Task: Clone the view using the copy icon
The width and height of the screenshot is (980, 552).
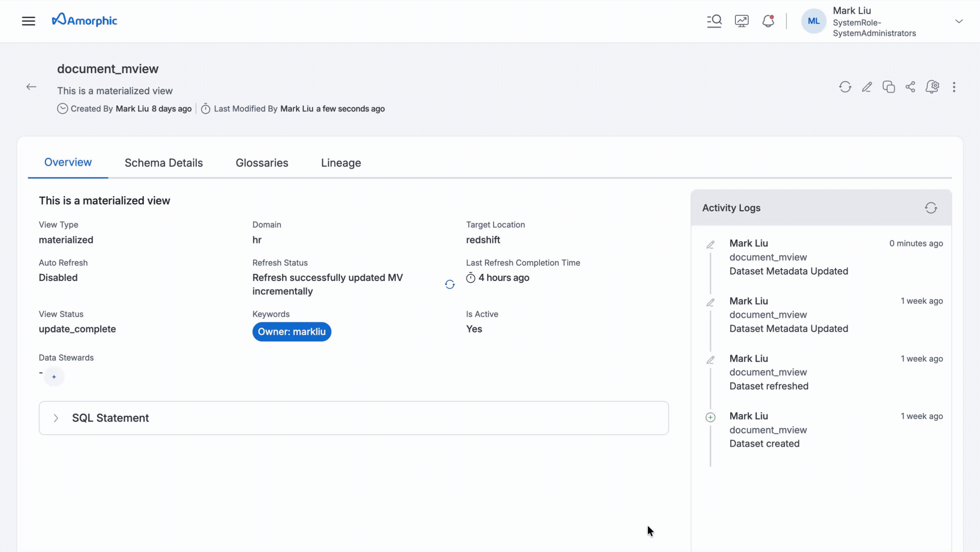Action: (x=889, y=87)
